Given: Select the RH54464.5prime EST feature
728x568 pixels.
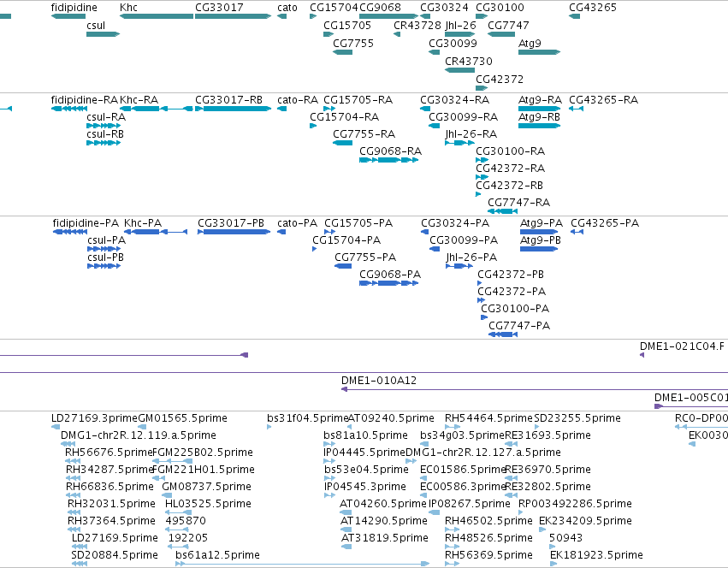Looking at the screenshot, I should click(x=453, y=427).
